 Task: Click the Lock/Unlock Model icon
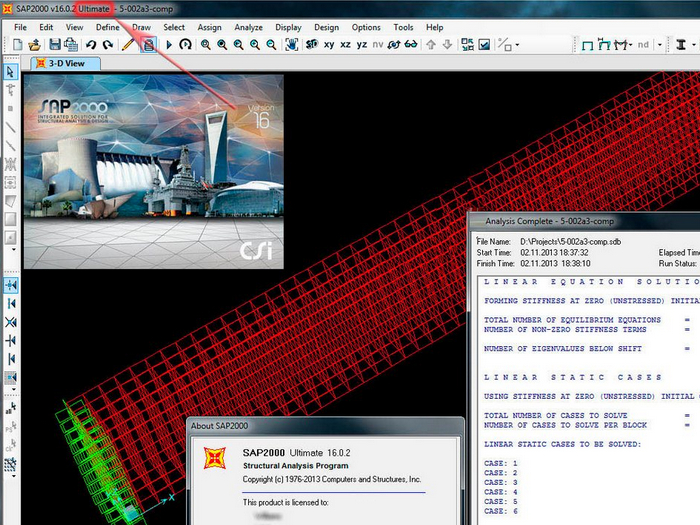(x=148, y=45)
